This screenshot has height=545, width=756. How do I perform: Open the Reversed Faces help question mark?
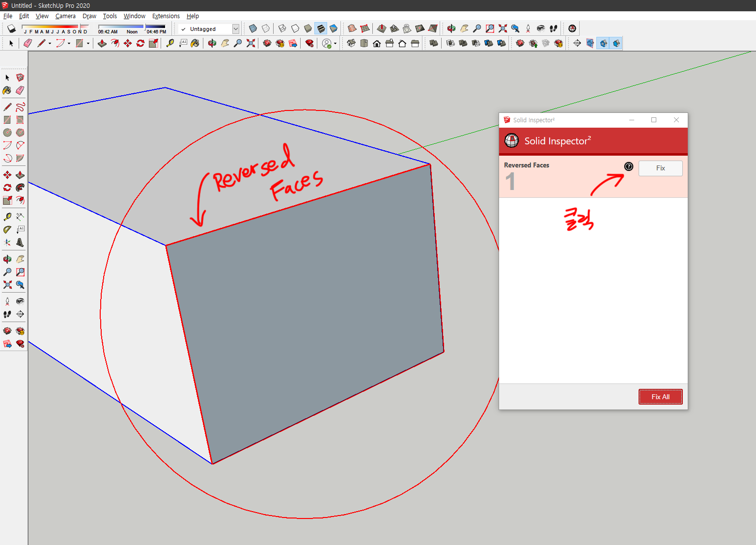(x=629, y=166)
